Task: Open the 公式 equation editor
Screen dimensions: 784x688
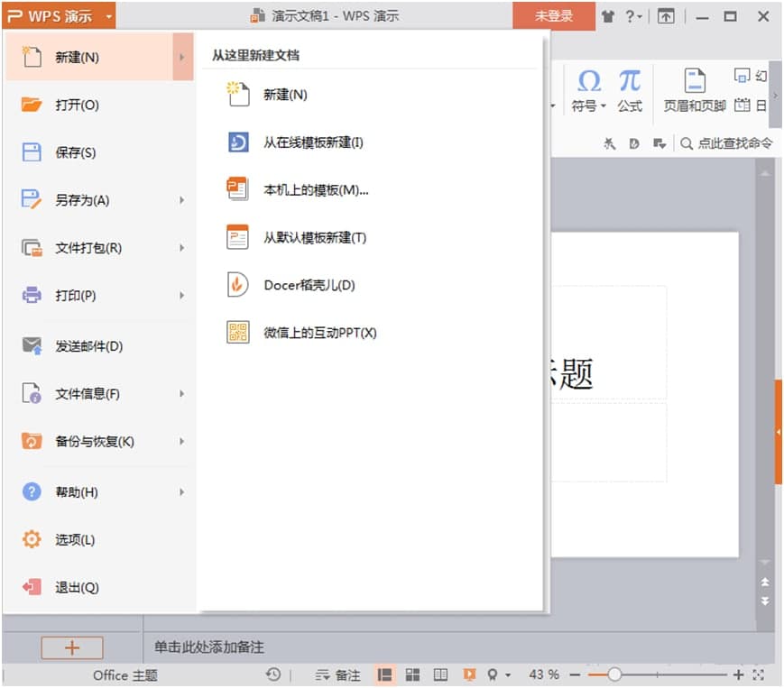Action: click(629, 90)
